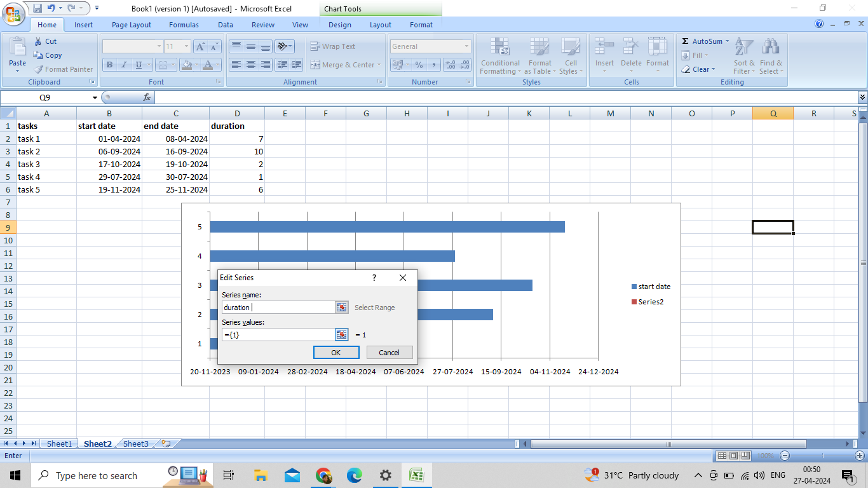Click the help question mark in Edit Series
The image size is (868, 488).
coord(374,278)
